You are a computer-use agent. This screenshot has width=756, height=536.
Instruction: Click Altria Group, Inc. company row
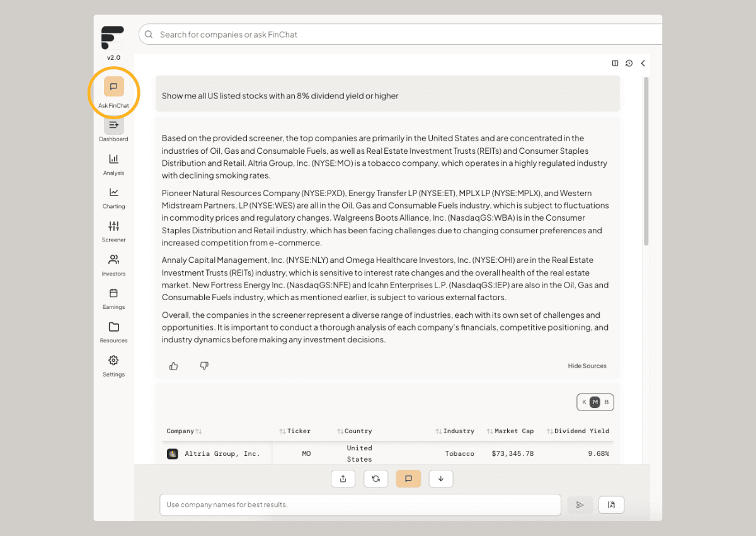pyautogui.click(x=222, y=453)
